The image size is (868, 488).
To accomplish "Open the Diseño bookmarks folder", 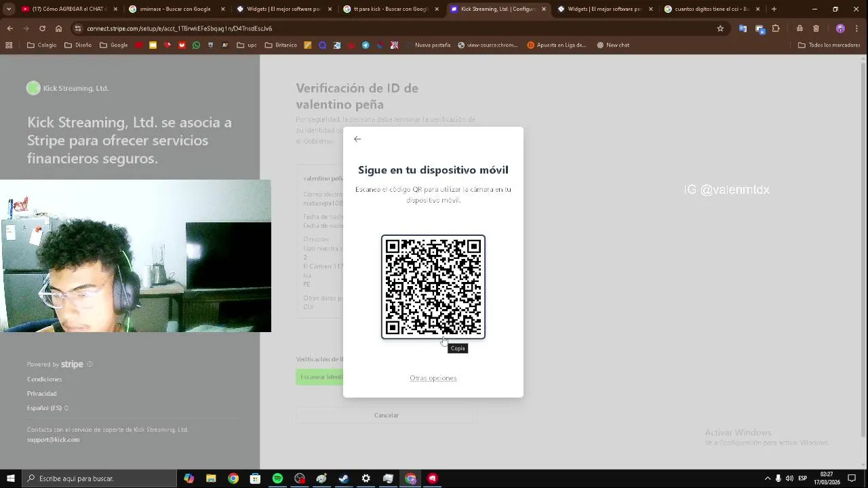I will coord(78,45).
